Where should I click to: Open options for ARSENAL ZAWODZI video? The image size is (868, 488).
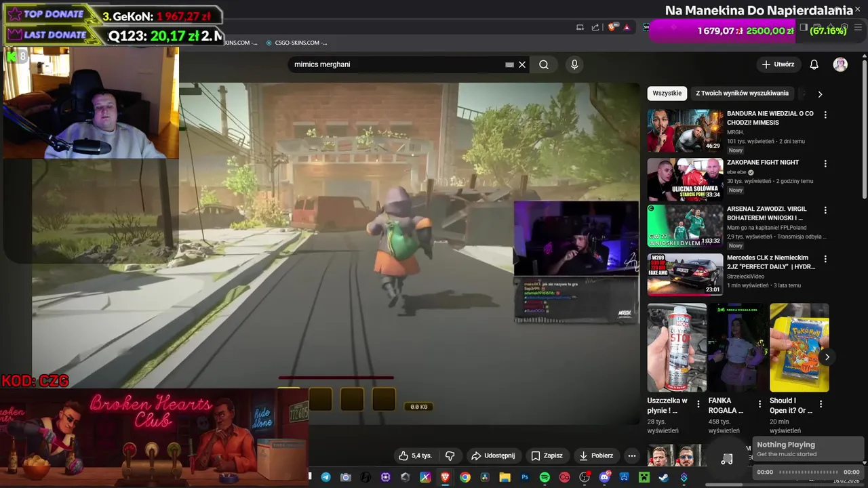tap(825, 211)
